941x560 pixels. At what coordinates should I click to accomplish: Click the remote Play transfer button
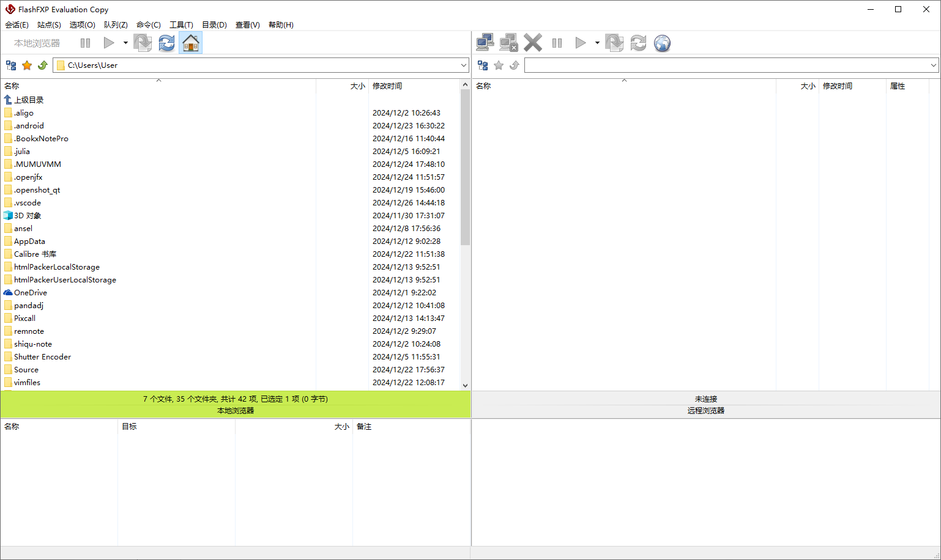(x=581, y=43)
